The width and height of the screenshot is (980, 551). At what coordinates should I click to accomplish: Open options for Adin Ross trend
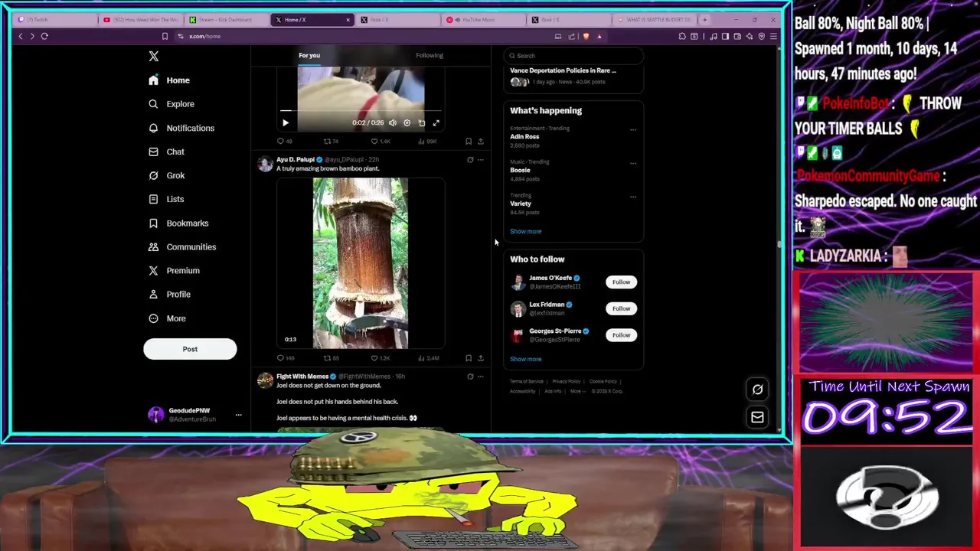click(633, 129)
